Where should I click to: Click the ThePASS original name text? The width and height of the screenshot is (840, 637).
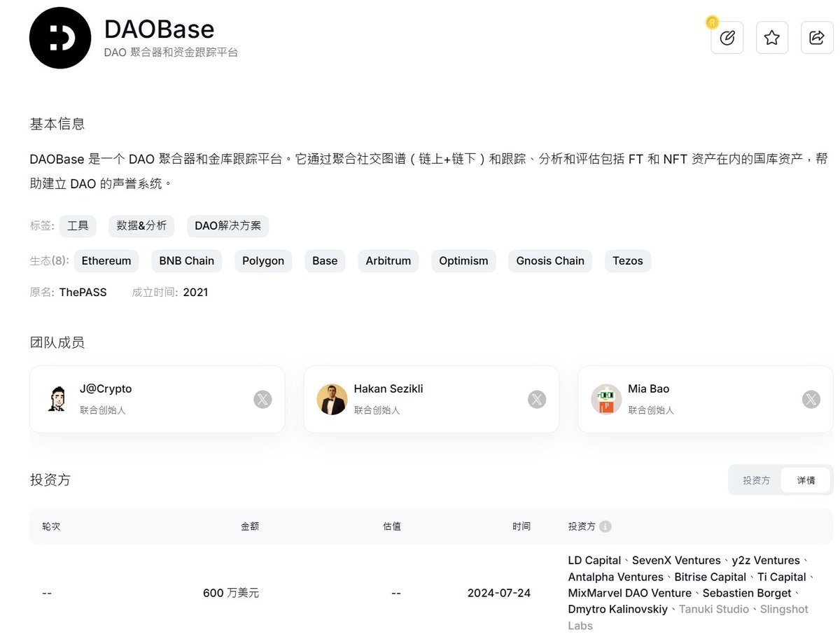click(x=83, y=293)
